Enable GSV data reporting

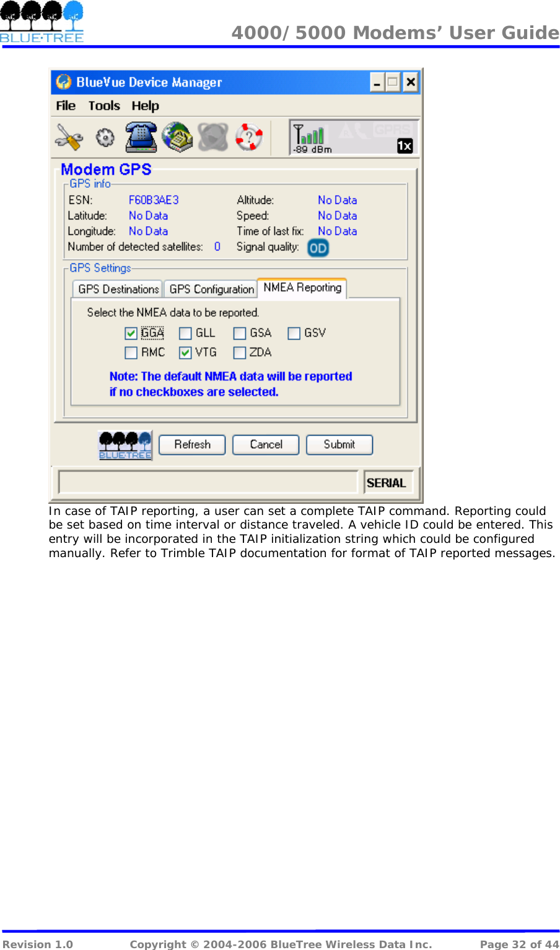(294, 333)
